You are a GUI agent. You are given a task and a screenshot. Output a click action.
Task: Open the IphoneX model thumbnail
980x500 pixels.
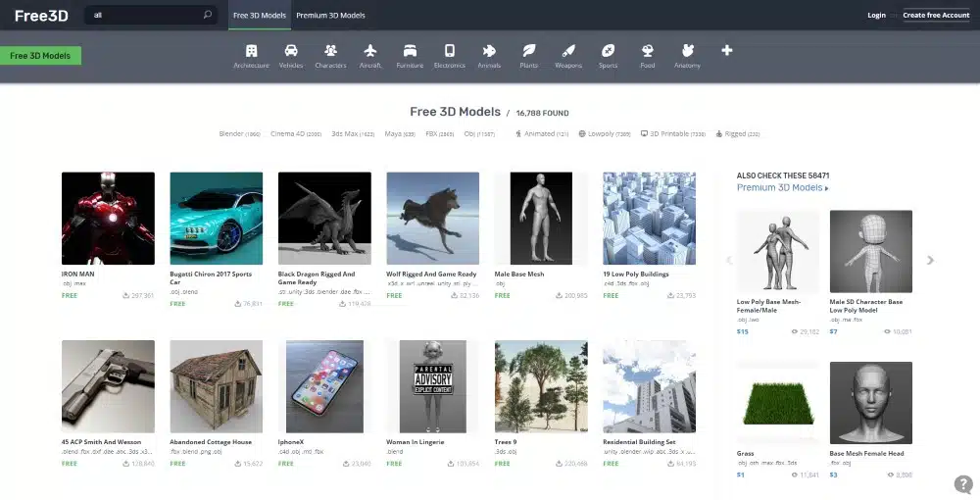click(x=324, y=386)
